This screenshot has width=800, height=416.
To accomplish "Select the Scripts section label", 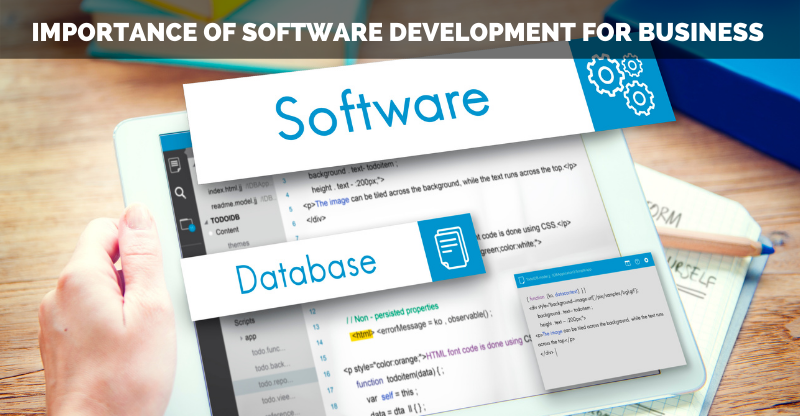I will [244, 322].
